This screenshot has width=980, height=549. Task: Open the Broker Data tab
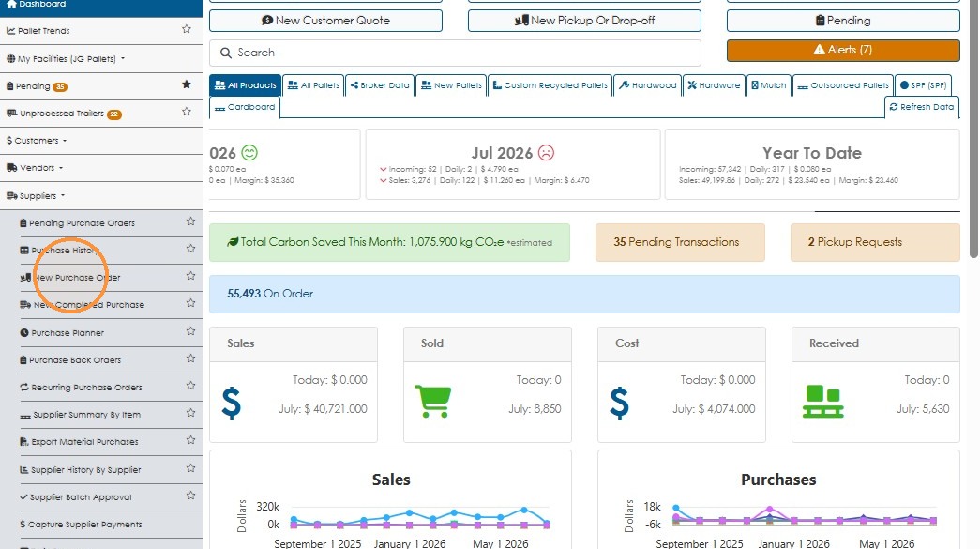point(380,85)
